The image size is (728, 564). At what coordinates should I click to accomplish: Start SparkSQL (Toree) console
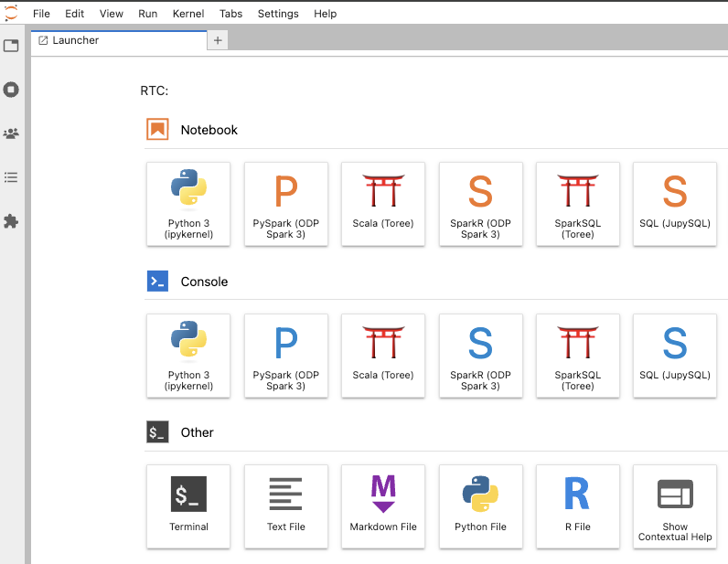coord(578,356)
